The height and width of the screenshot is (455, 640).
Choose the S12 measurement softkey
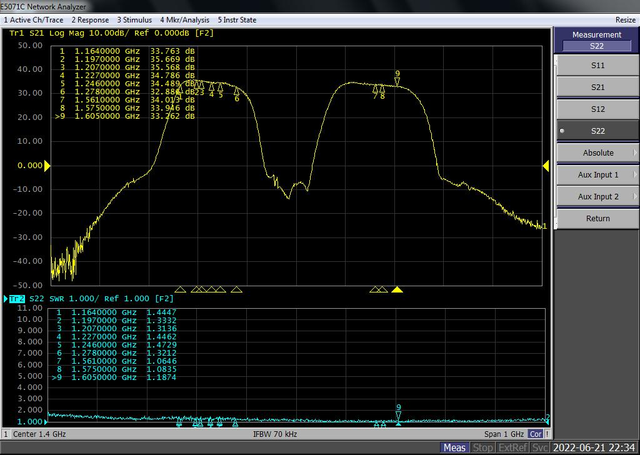click(x=598, y=109)
